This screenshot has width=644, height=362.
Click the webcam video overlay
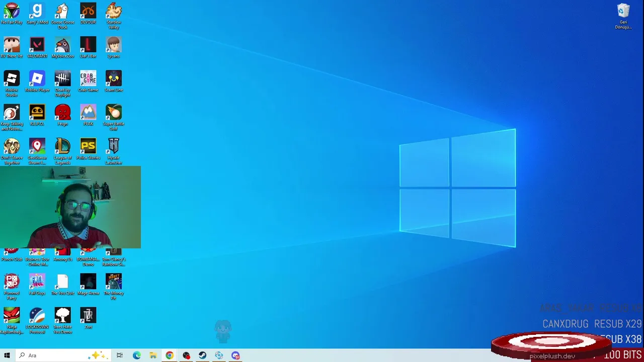70,207
